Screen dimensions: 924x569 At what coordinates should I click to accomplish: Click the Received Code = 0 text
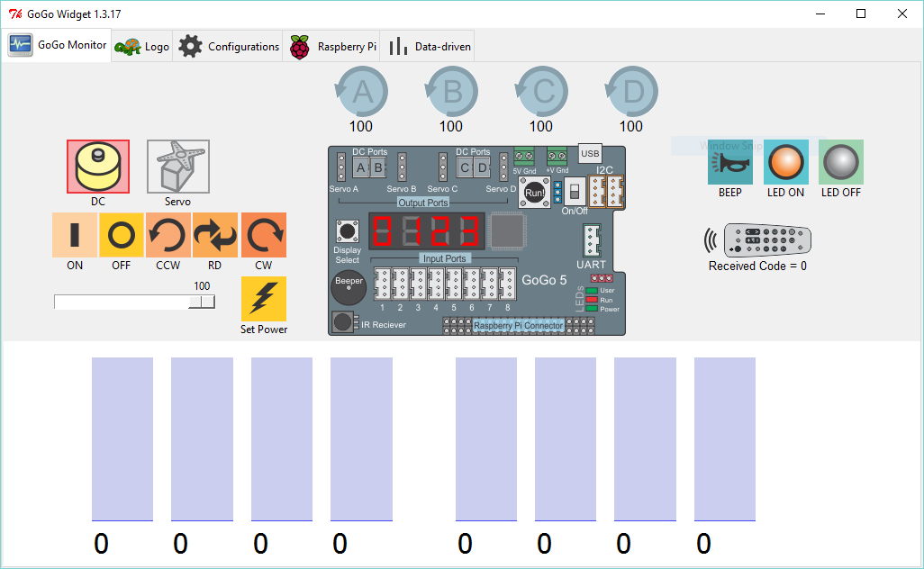[757, 266]
